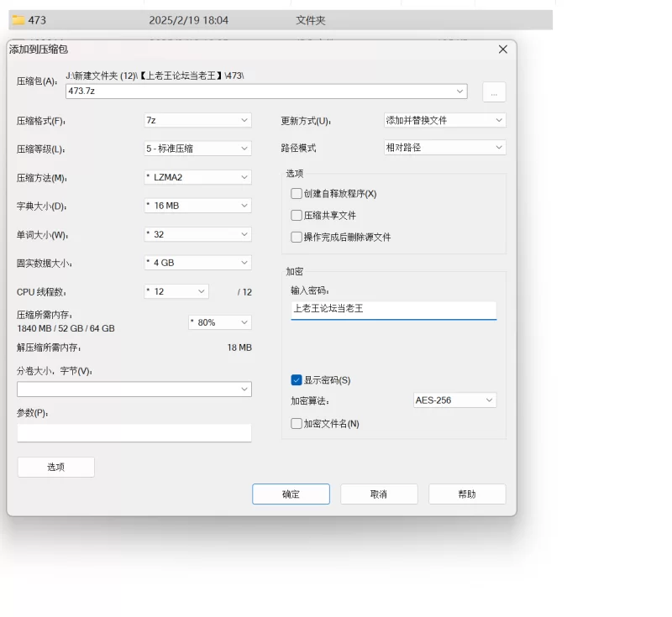Close the 添加到压缩包 dialog
This screenshot has width=672, height=617.
coord(503,50)
